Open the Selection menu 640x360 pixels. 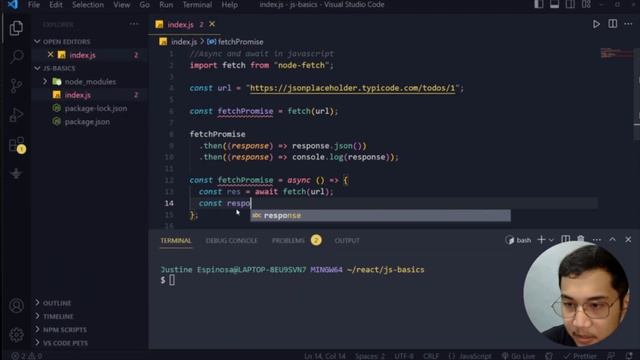(88, 4)
